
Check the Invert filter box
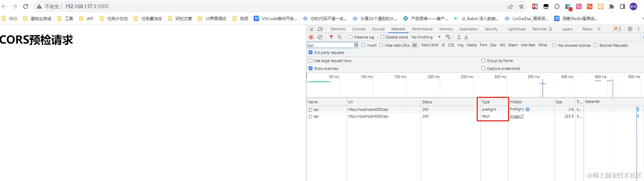363,45
